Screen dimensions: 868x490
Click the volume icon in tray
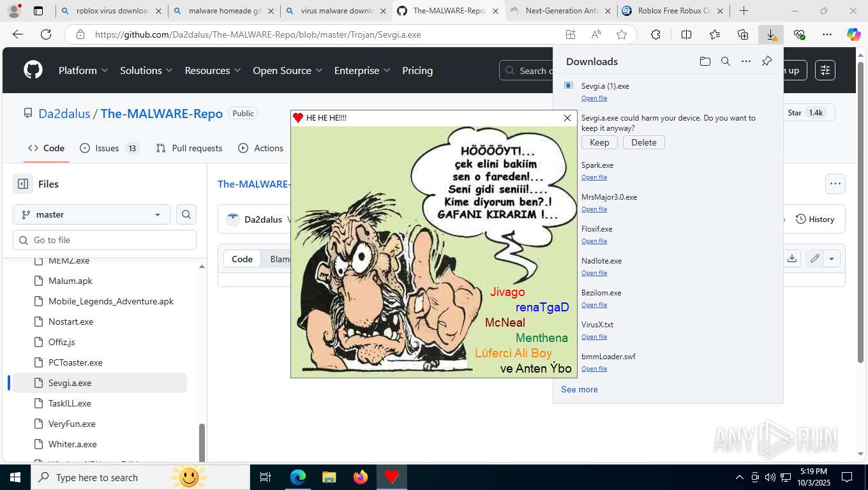(x=770, y=477)
